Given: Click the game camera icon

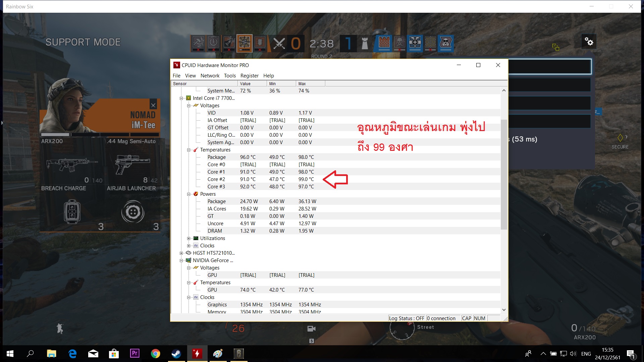Looking at the screenshot, I should click(x=311, y=329).
